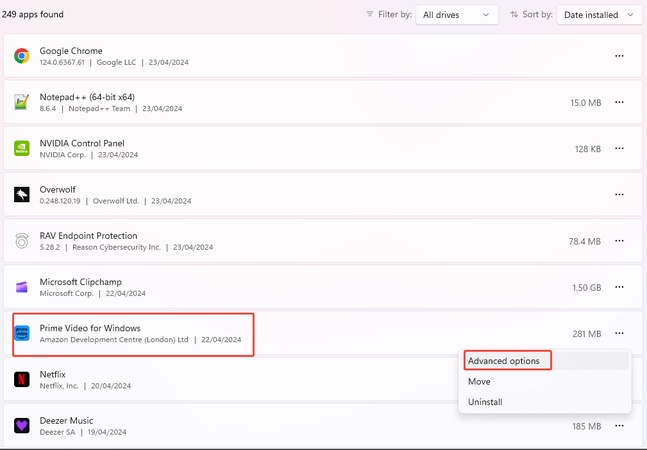Click the Google LLC publisher text
This screenshot has height=450, width=647.
coord(116,62)
